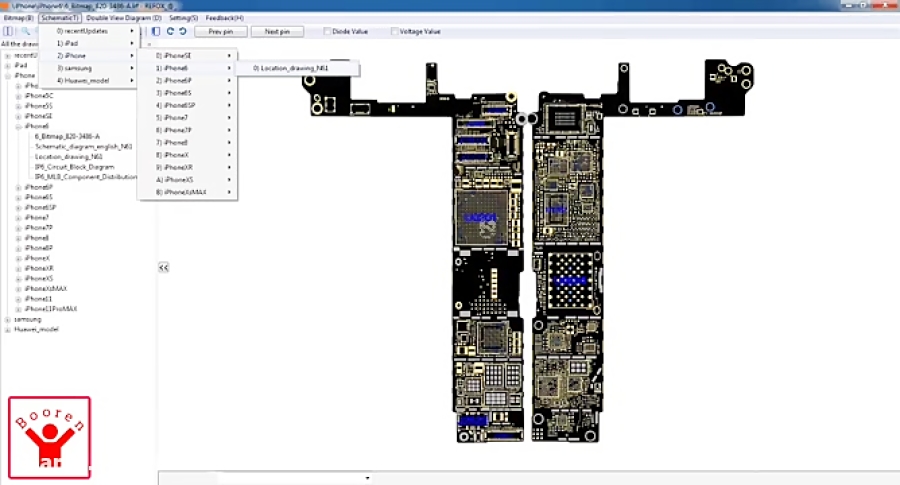Select iPhoneXS in the iPhone submenu
This screenshot has height=485, width=900.
coord(187,180)
